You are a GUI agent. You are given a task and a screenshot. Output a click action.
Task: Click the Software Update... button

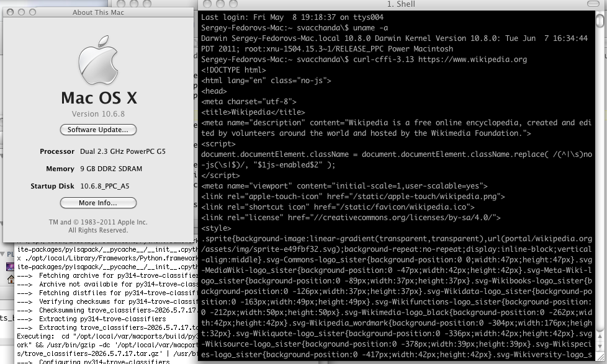pyautogui.click(x=98, y=130)
